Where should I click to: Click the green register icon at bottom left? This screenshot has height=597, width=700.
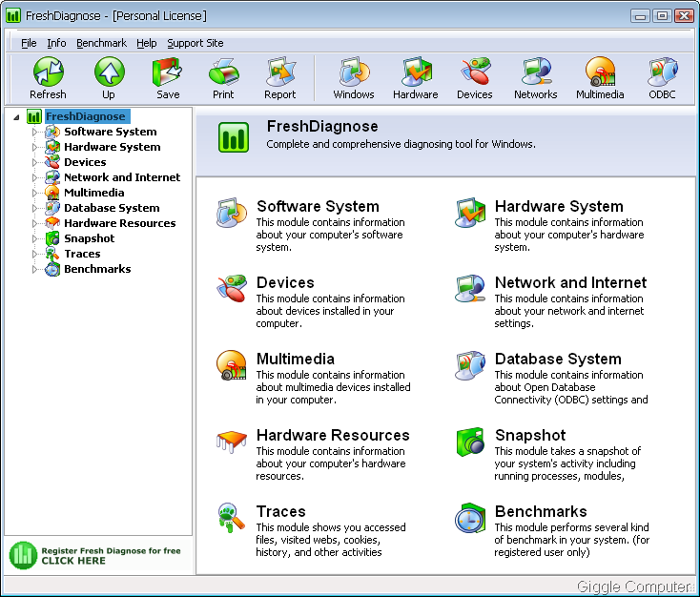[x=23, y=555]
